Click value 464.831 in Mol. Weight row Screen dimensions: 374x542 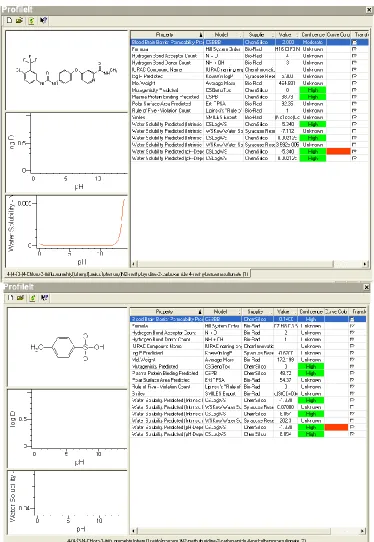tap(287, 83)
